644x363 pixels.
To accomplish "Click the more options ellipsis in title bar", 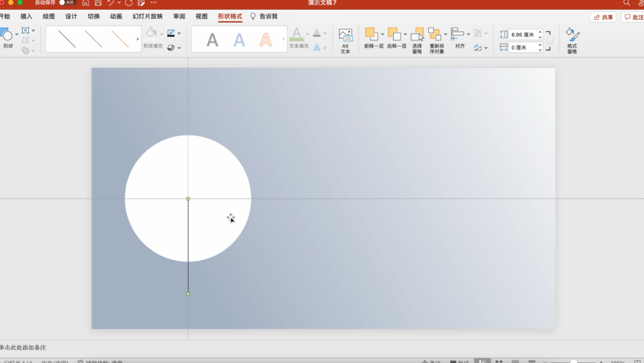I will [154, 2].
